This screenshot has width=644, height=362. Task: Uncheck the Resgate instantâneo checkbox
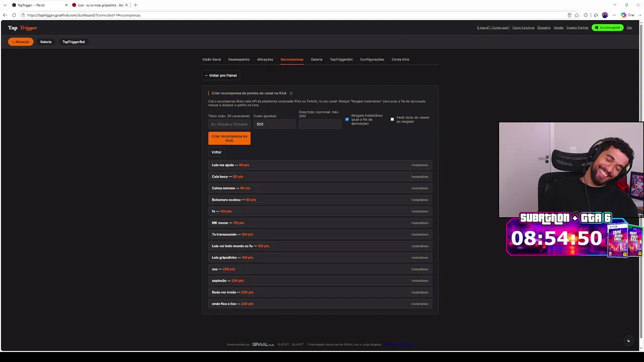tap(347, 120)
